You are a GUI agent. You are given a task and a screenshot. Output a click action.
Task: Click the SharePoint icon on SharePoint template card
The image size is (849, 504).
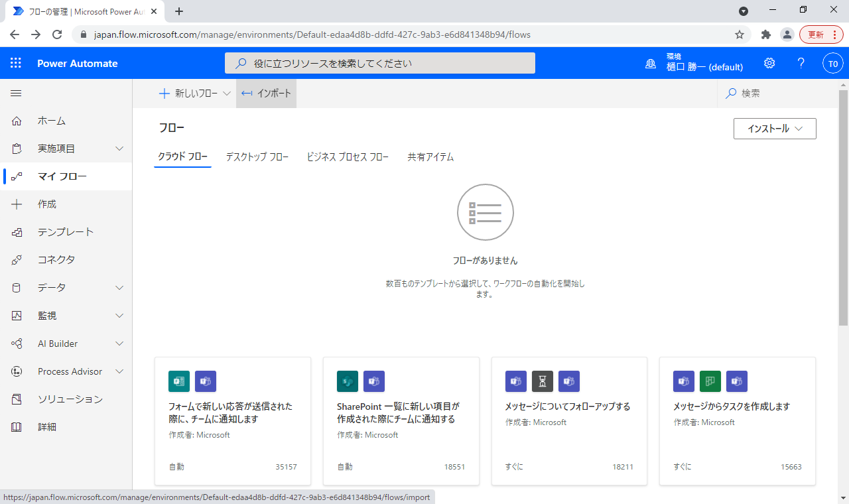348,381
